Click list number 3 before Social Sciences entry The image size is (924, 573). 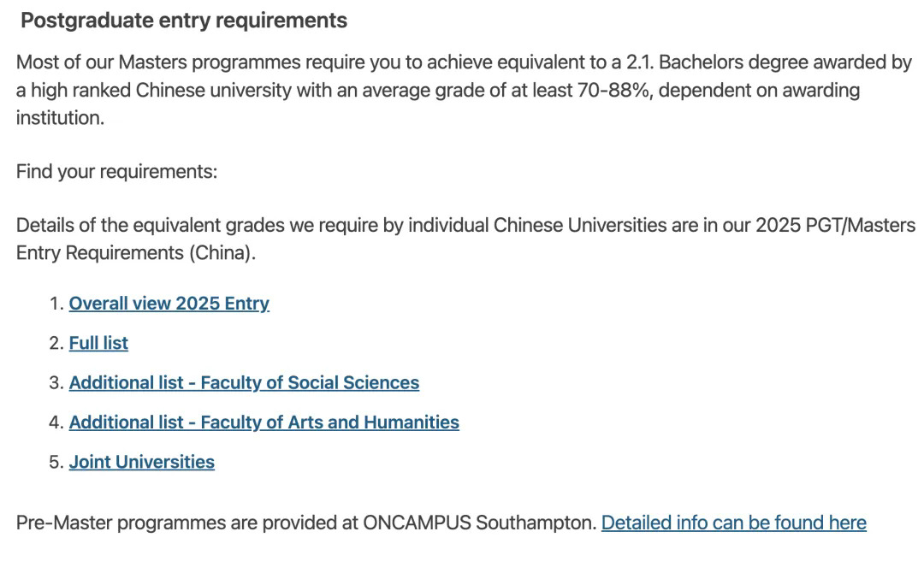pos(56,383)
